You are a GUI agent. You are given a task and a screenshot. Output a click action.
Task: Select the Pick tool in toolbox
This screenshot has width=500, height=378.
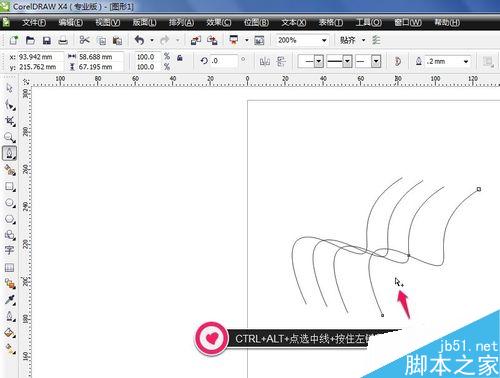[9, 88]
